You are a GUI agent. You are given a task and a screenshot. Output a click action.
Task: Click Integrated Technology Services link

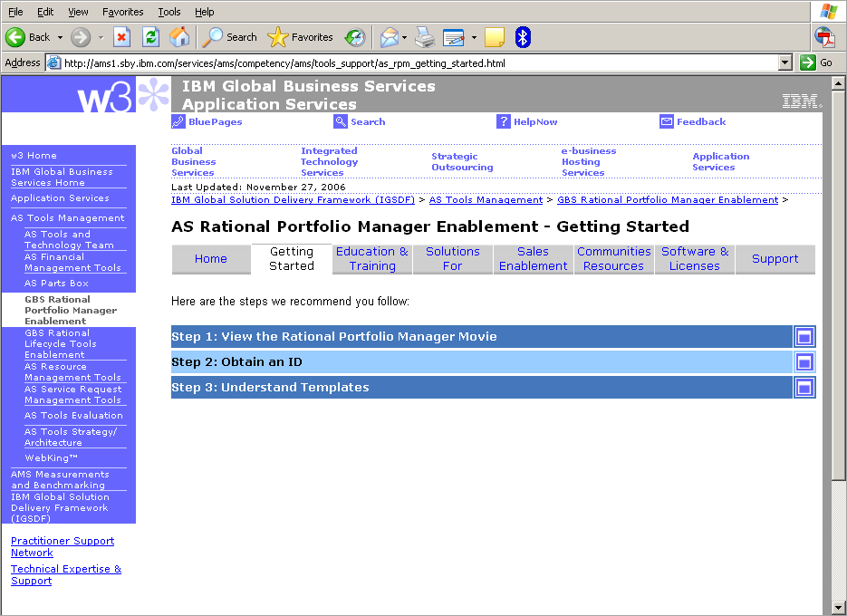pos(329,161)
